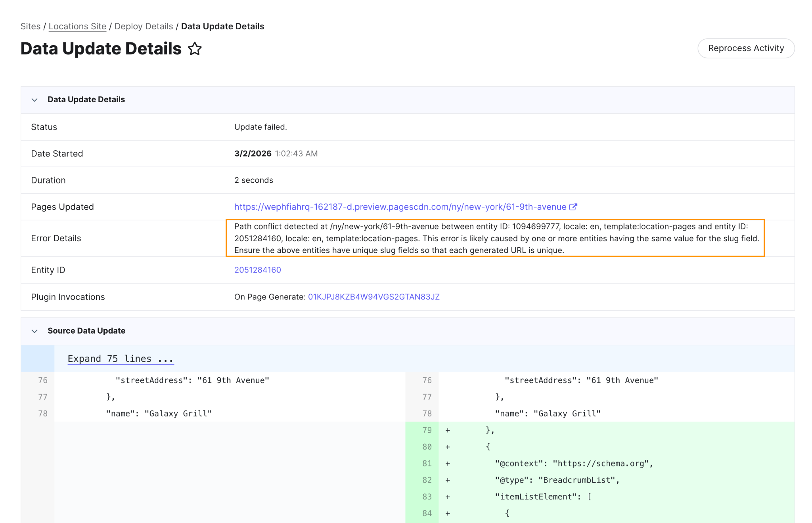Click added line 79 number in diff

pos(427,430)
